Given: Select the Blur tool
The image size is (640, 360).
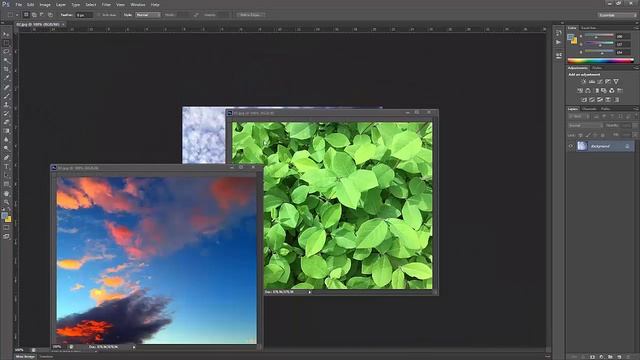Looking at the screenshot, I should (x=6, y=140).
